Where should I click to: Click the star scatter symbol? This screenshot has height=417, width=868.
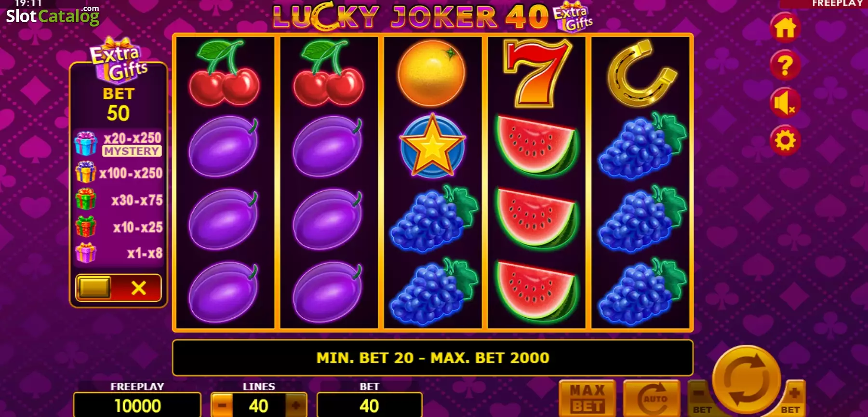tap(432, 146)
